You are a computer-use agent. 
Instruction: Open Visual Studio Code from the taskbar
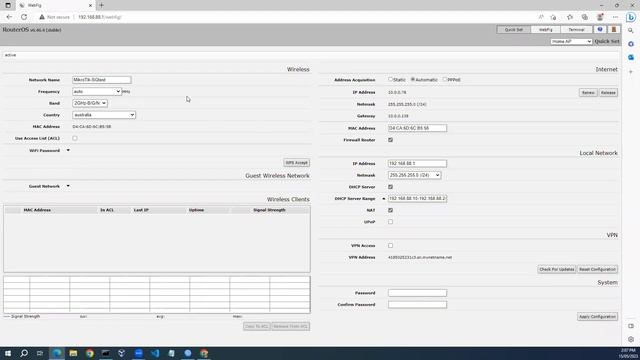click(x=155, y=353)
